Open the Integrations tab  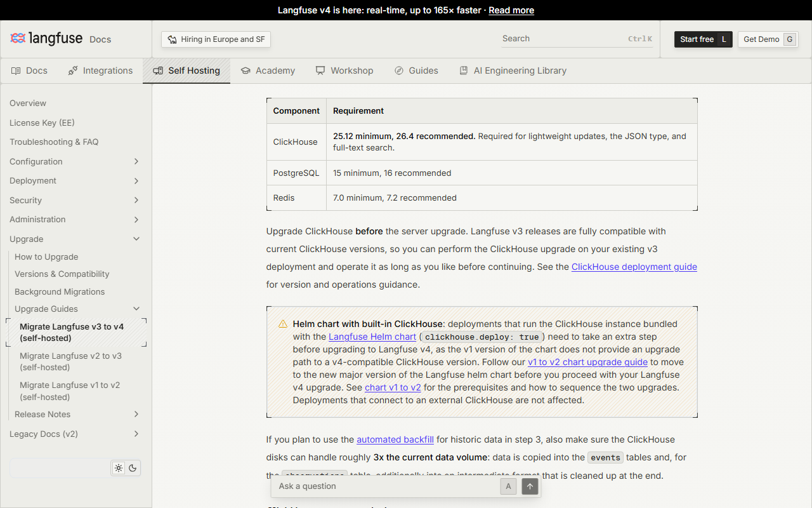[x=100, y=70]
